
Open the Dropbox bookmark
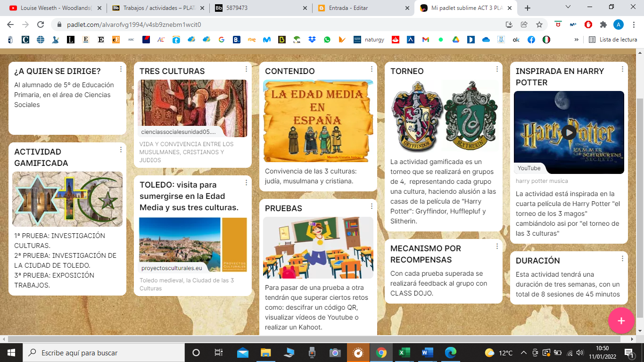click(x=312, y=40)
